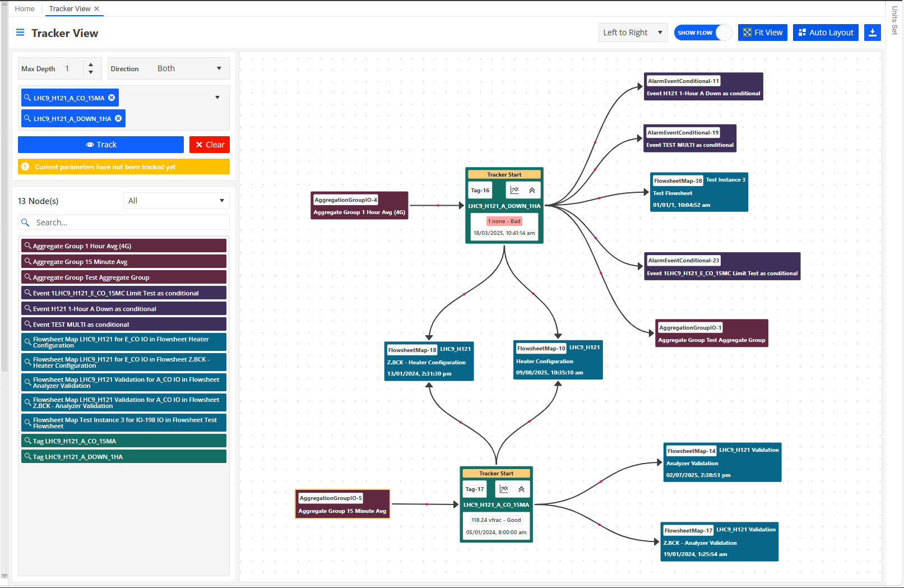Open chart icon on Tag-16 node
The width and height of the screenshot is (904, 588).
pos(514,190)
